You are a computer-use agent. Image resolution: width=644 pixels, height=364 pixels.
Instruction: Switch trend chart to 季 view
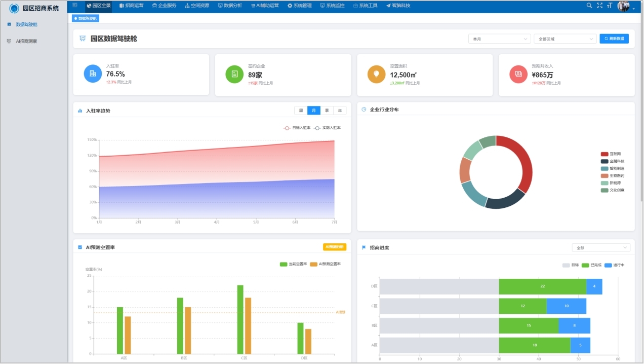pyautogui.click(x=327, y=111)
